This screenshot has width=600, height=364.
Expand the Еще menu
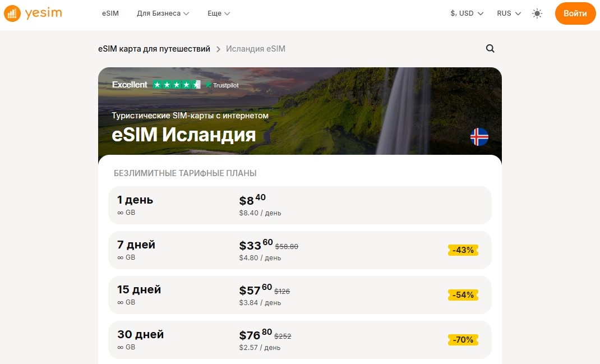pos(218,13)
